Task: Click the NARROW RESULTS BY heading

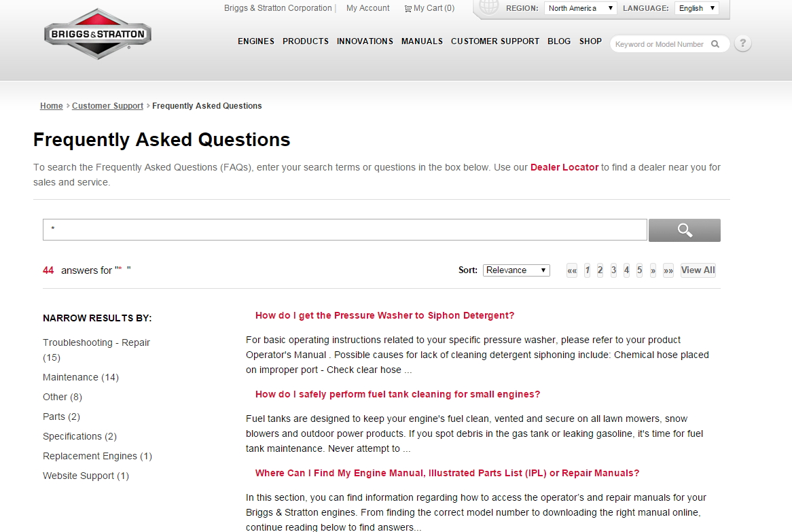Action: coord(97,318)
